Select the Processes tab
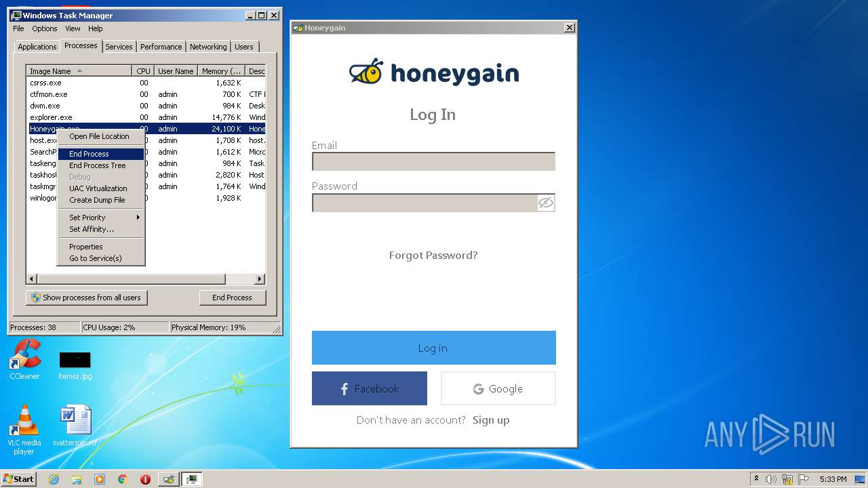This screenshot has height=488, width=868. pyautogui.click(x=81, y=45)
